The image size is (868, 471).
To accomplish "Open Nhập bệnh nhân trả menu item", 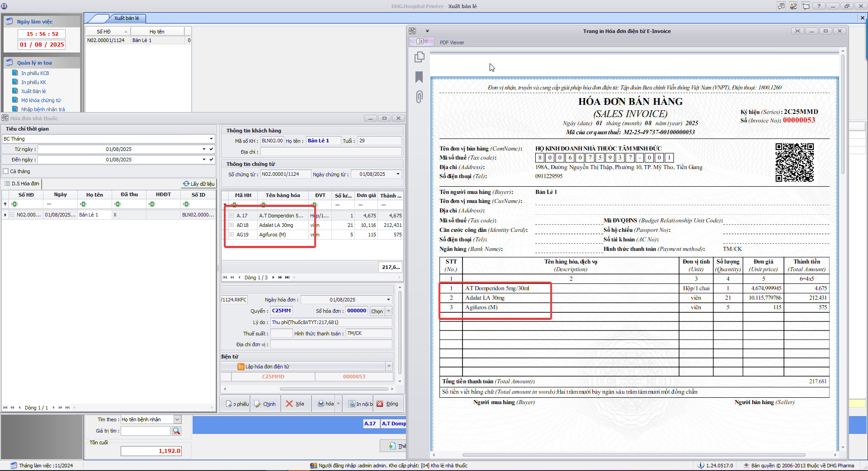I will tap(43, 109).
